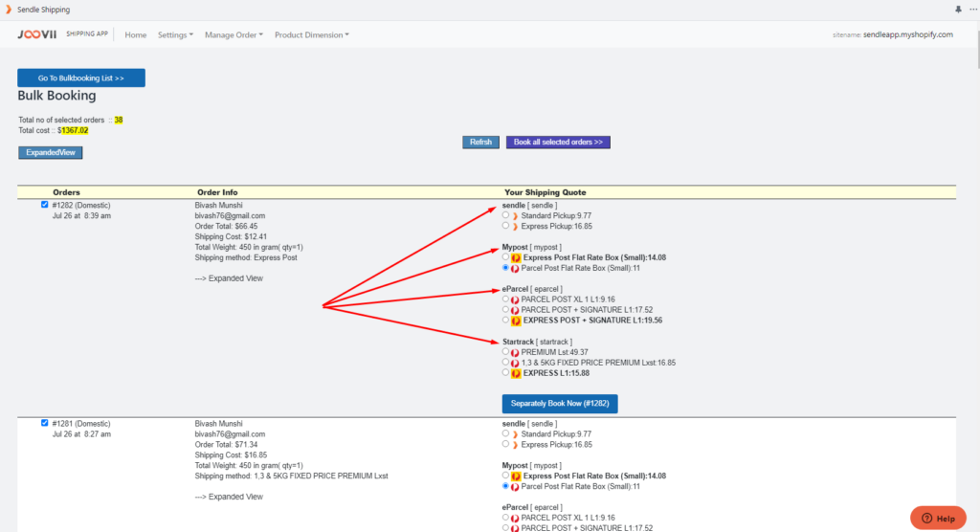Click Go To Bulkbooking List button
This screenshot has width=980, height=532.
pos(81,78)
